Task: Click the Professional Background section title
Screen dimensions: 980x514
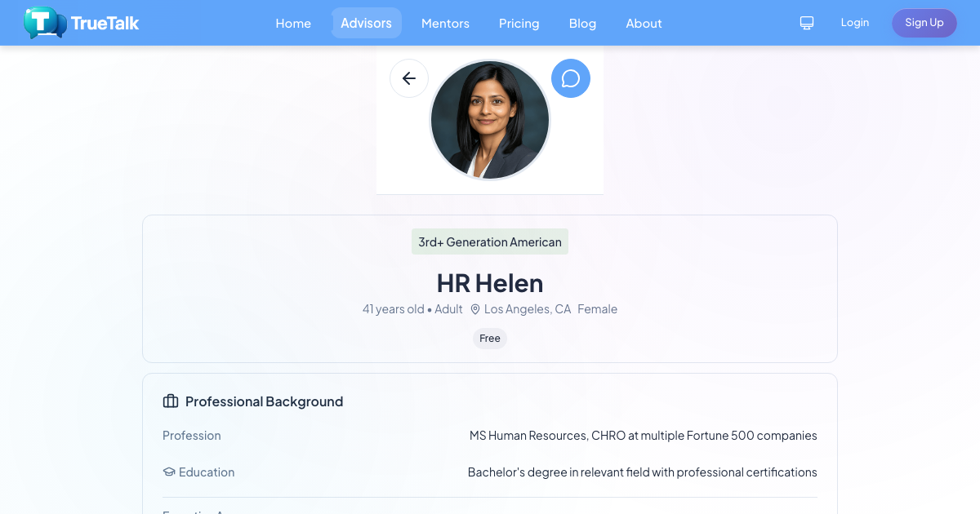Action: click(264, 401)
